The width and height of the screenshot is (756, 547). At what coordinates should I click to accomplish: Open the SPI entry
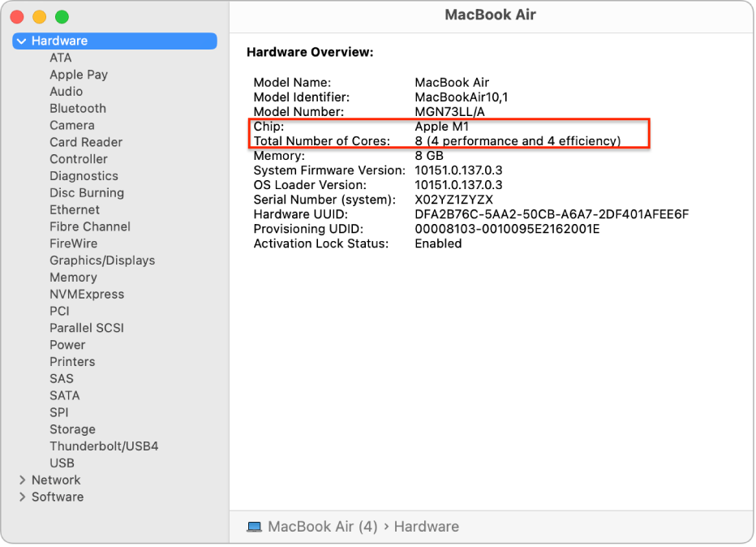point(59,412)
